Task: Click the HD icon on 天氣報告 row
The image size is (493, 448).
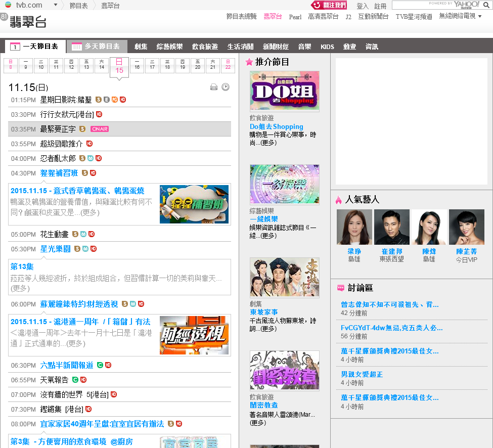Action: coord(83,380)
